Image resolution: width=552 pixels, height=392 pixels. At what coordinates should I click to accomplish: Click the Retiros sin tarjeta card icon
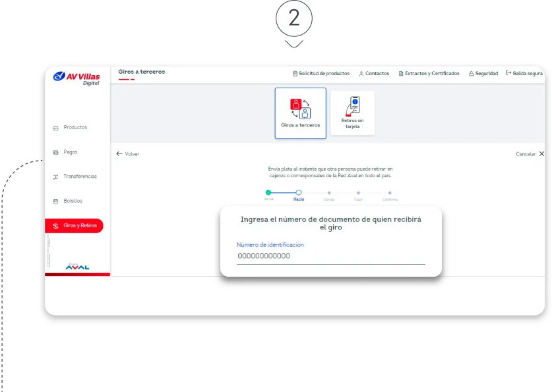(x=353, y=105)
